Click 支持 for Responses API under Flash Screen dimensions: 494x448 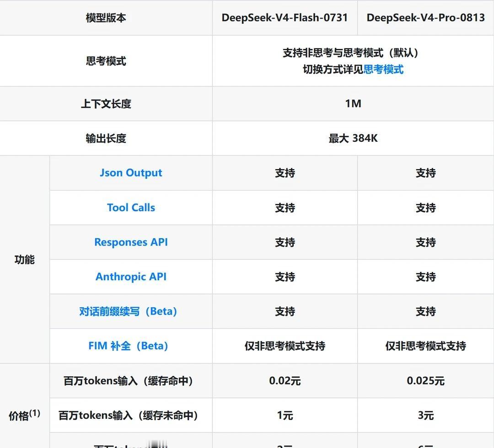click(x=285, y=242)
